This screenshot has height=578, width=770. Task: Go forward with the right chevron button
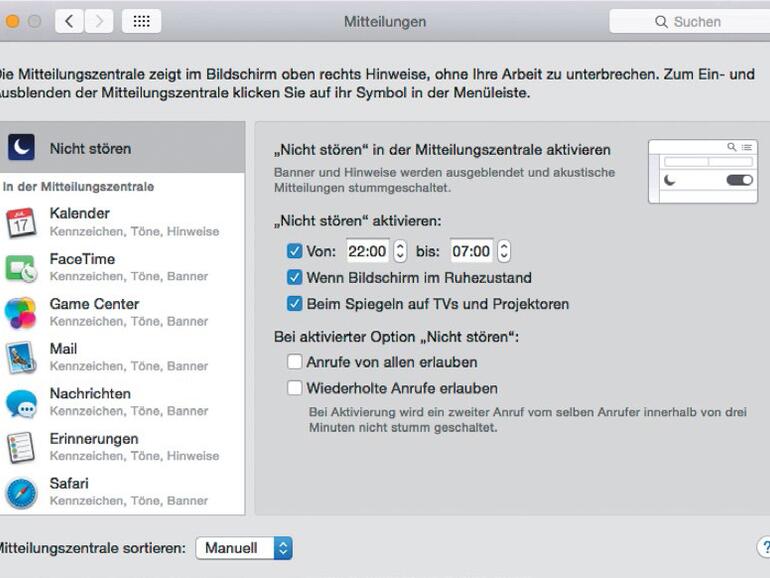tap(99, 21)
